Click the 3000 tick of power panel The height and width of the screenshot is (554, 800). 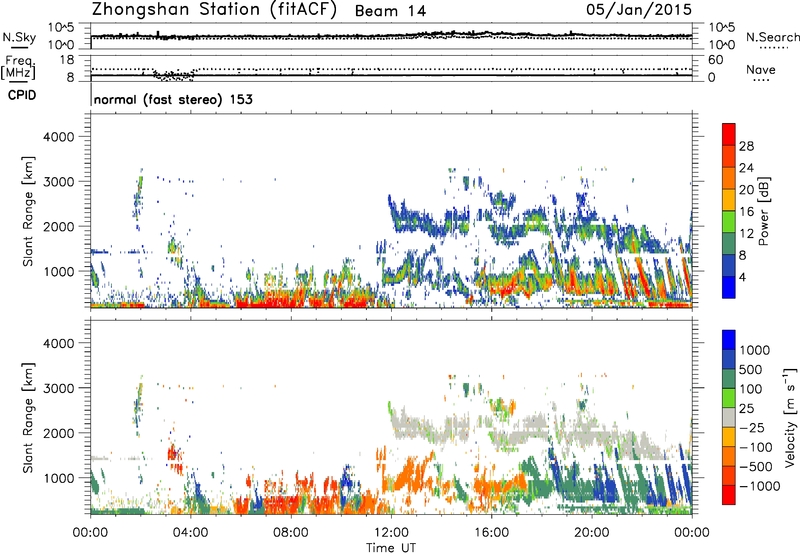(x=58, y=182)
